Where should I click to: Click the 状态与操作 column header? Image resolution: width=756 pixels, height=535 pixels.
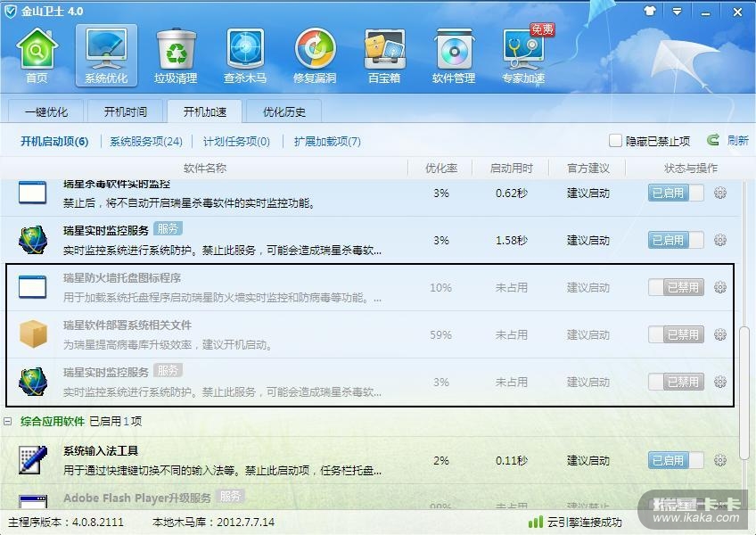pyautogui.click(x=690, y=169)
